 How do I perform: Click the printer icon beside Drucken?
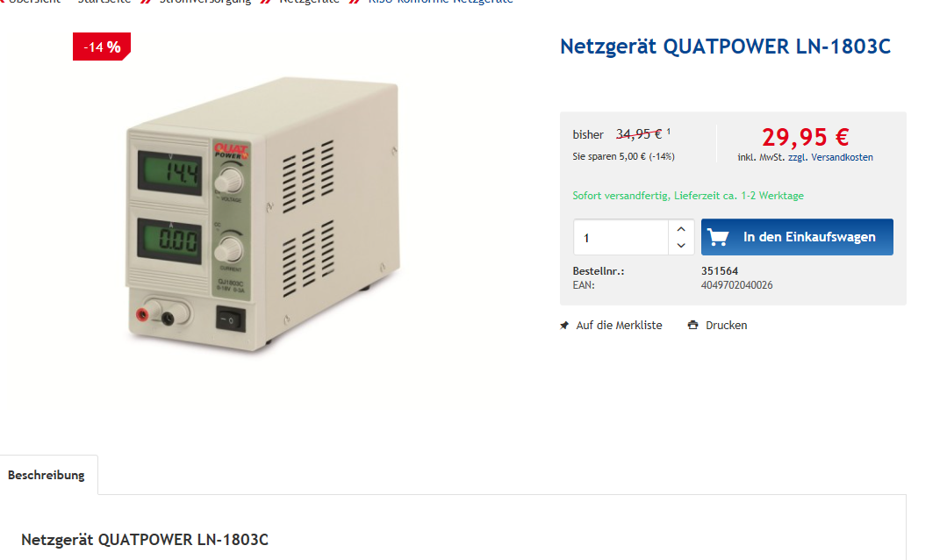[692, 325]
